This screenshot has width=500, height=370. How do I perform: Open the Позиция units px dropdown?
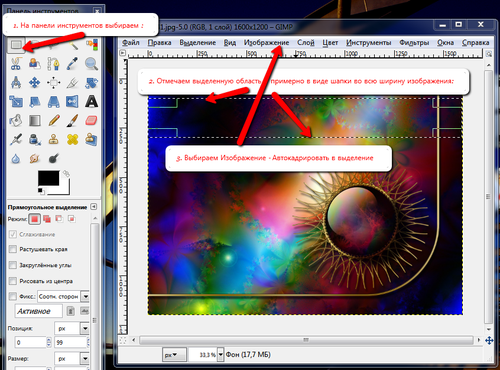[72, 328]
